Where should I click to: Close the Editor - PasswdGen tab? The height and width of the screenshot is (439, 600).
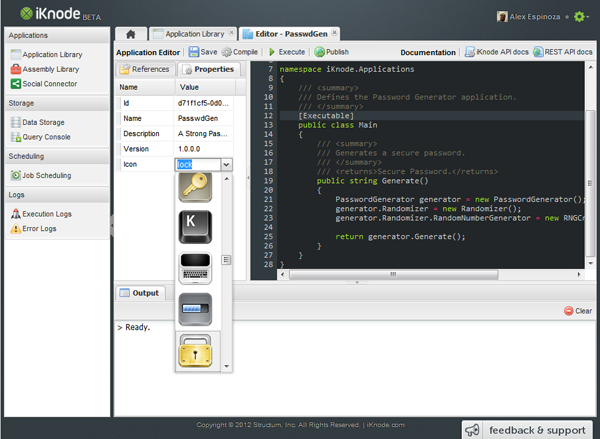[334, 33]
